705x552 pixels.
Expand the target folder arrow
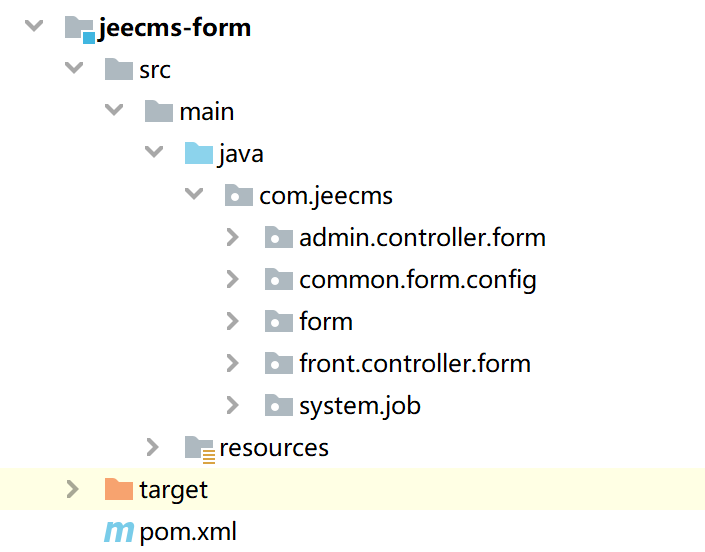click(x=72, y=489)
